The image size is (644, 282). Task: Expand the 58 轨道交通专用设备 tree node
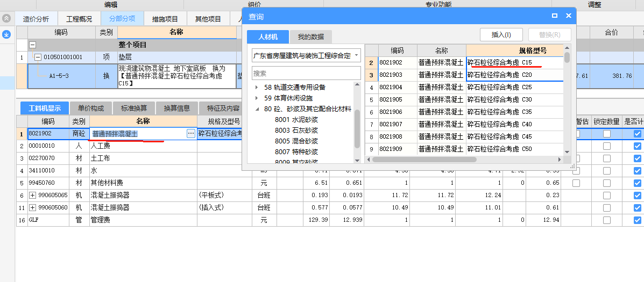pos(257,88)
